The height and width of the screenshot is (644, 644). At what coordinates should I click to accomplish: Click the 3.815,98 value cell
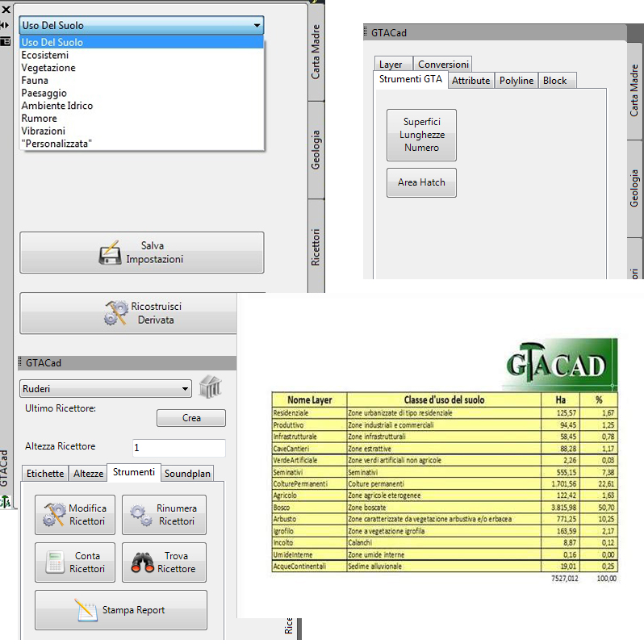pos(561,508)
